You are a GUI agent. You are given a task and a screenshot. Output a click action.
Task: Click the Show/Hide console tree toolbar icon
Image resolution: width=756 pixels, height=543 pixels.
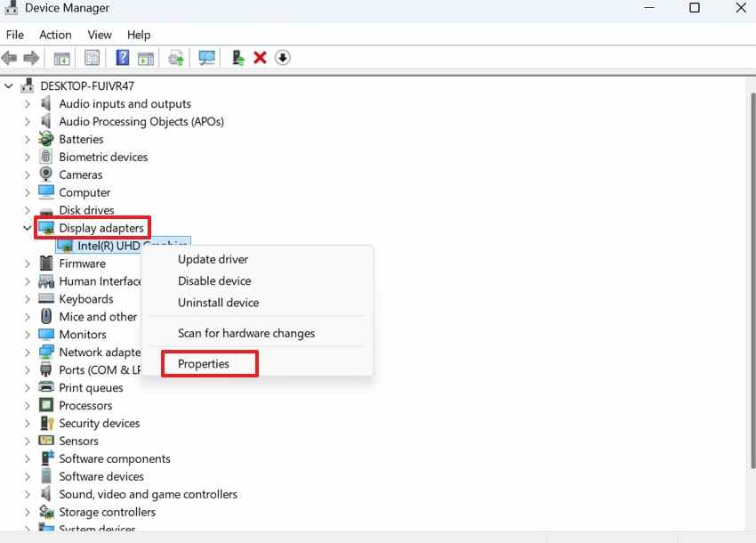click(61, 59)
